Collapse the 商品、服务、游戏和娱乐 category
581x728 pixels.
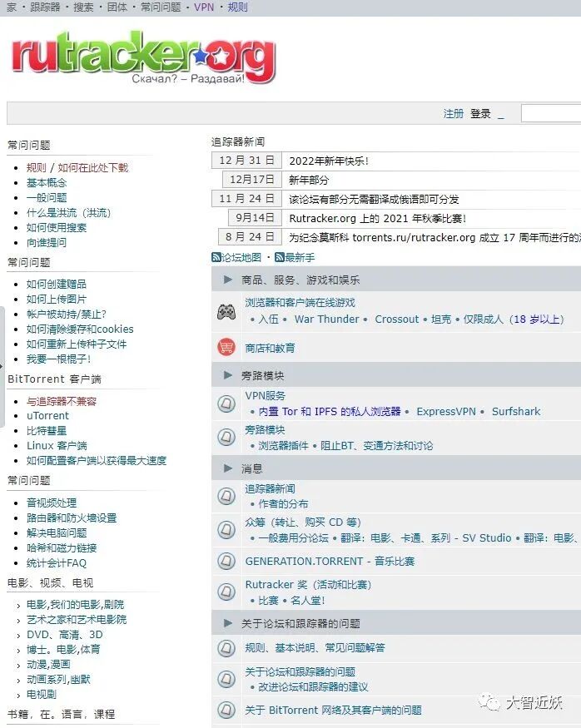(x=227, y=280)
